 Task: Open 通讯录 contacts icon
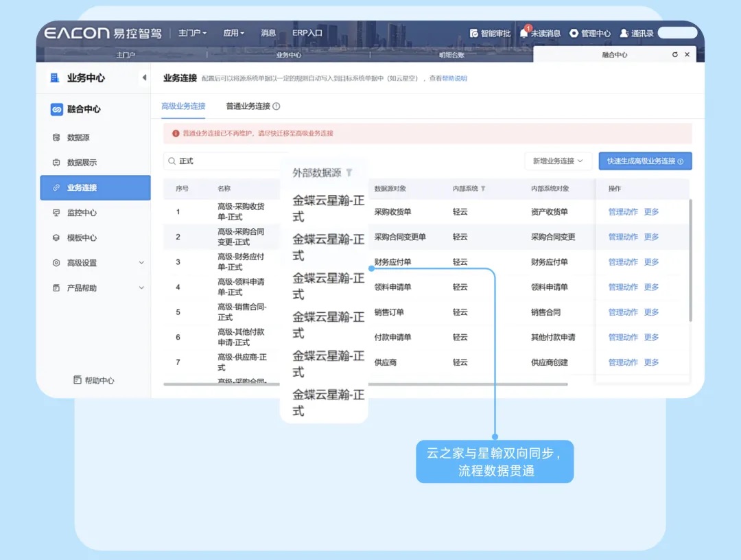click(x=624, y=33)
